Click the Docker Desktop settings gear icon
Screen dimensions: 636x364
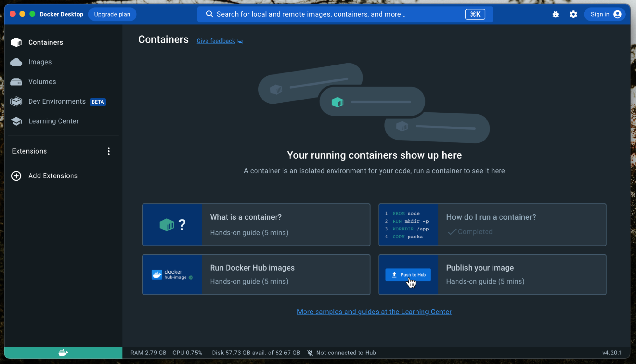point(573,14)
